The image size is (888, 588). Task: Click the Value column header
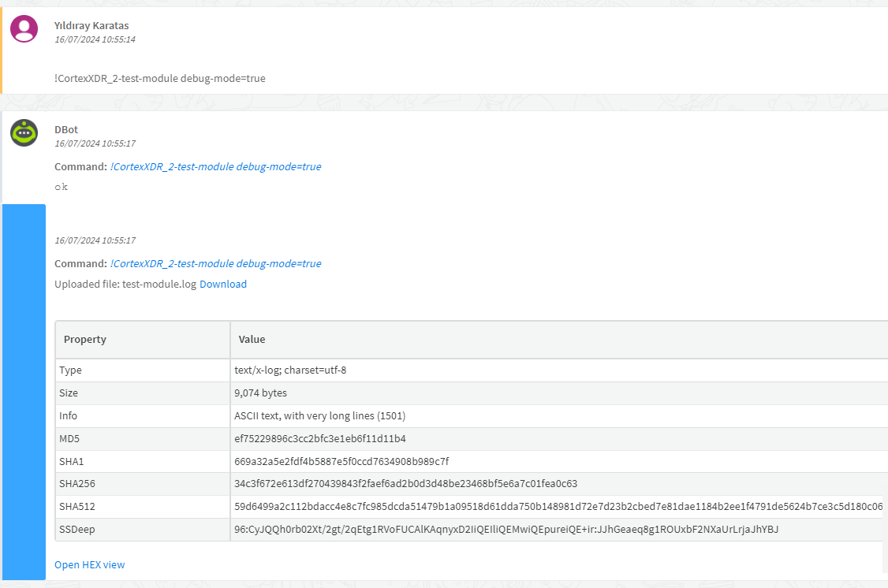pos(252,339)
